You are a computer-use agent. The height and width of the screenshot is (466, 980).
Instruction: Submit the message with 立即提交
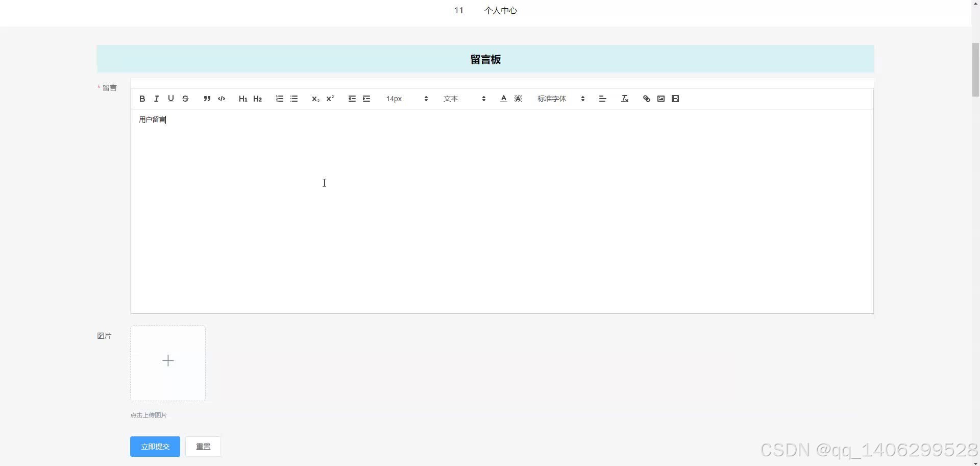(x=155, y=447)
